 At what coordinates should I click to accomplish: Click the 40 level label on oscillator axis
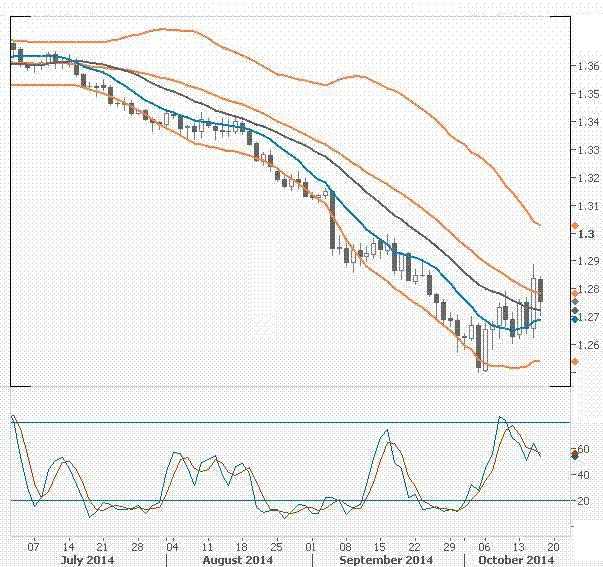(x=583, y=474)
